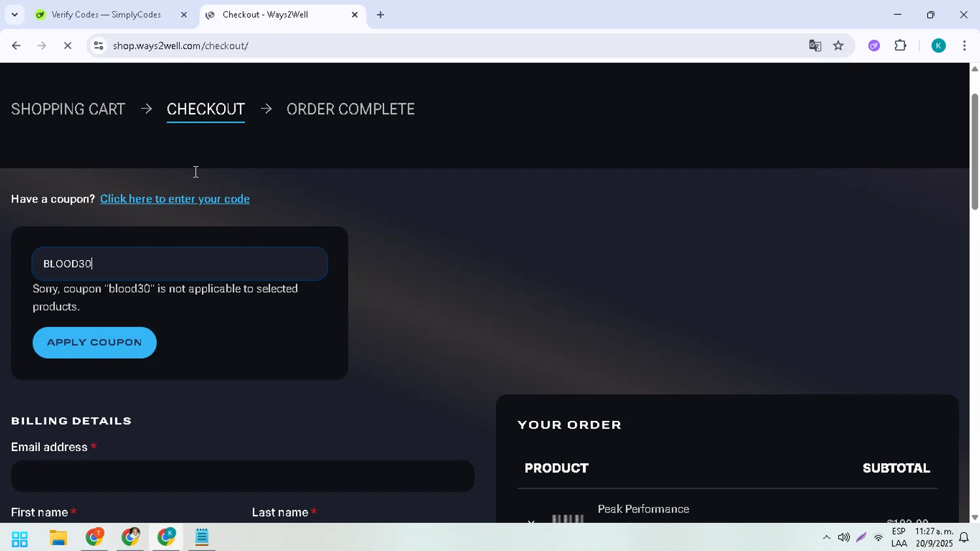Click the address bar URL
This screenshot has height=551, width=980.
coord(180,46)
